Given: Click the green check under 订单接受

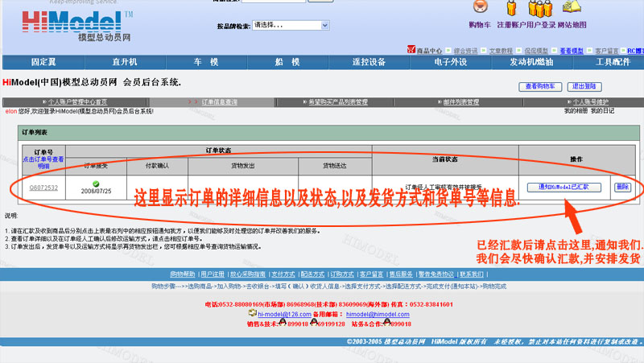Looking at the screenshot, I should click(x=96, y=184).
